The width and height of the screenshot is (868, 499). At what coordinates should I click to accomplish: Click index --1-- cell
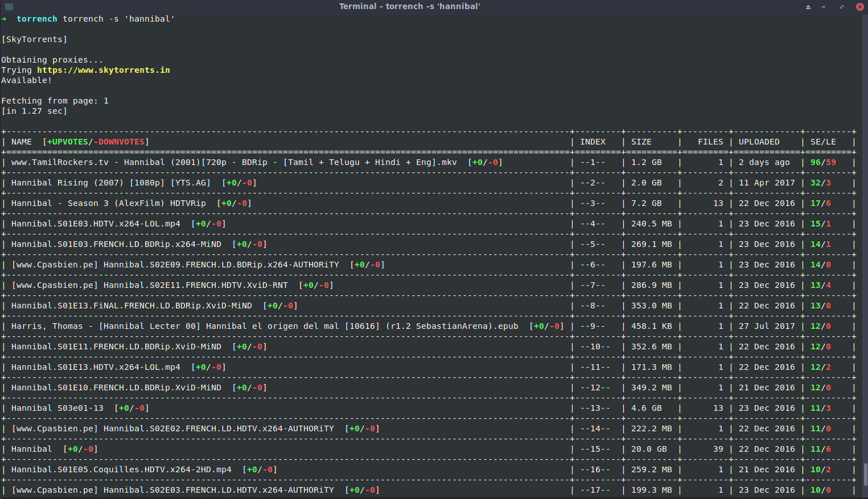coord(593,162)
